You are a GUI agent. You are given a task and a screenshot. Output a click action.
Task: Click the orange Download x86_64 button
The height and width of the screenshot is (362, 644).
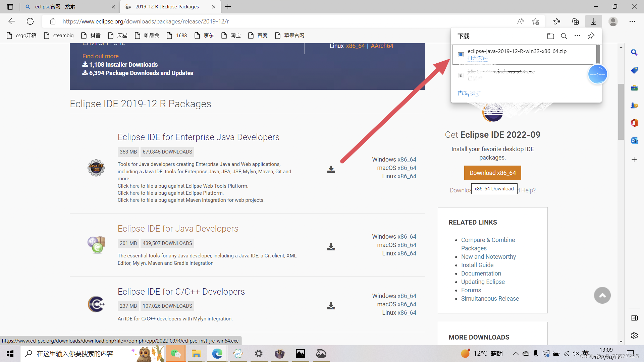493,173
